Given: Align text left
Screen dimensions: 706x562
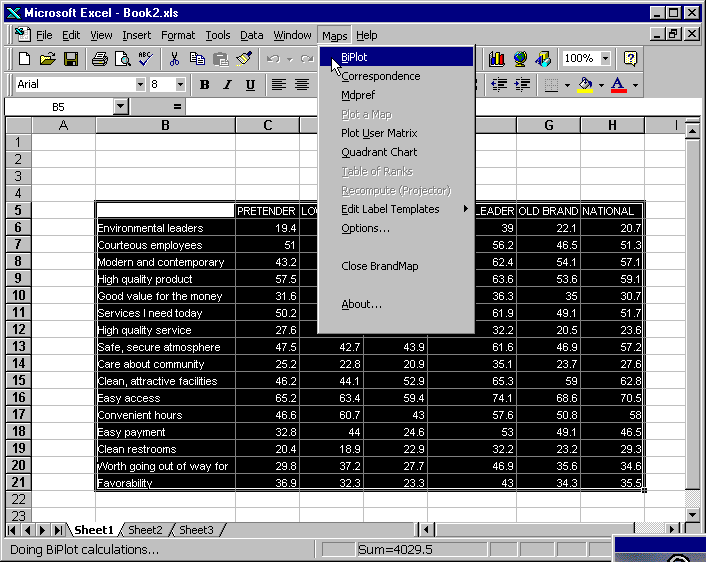Looking at the screenshot, I should point(279,85).
